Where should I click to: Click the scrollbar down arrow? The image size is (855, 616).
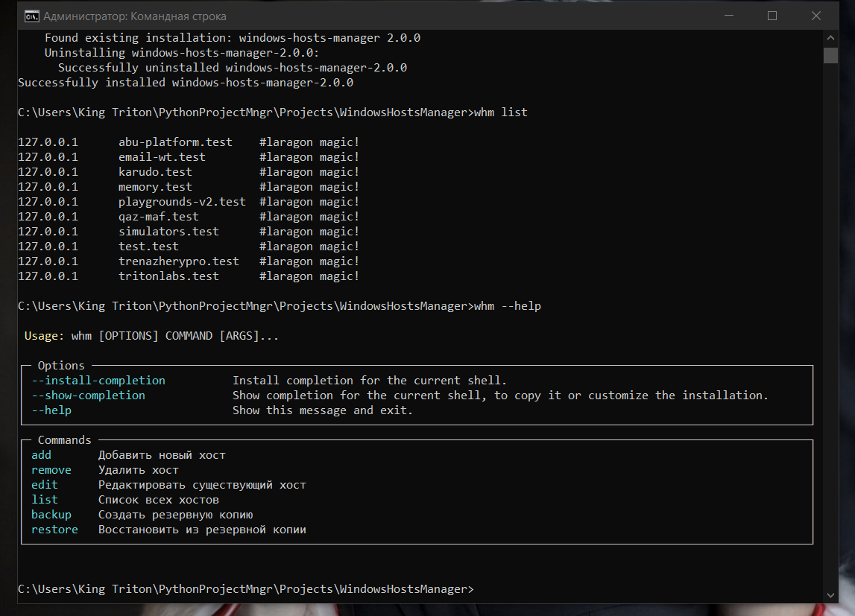pos(830,594)
